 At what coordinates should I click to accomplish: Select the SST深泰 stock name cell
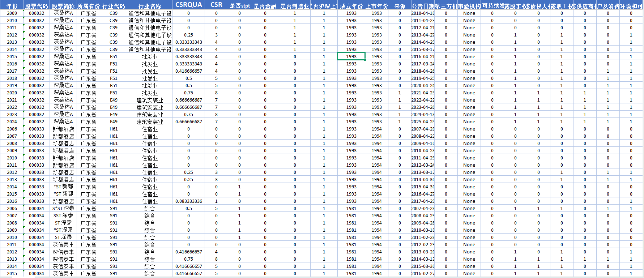point(63,215)
